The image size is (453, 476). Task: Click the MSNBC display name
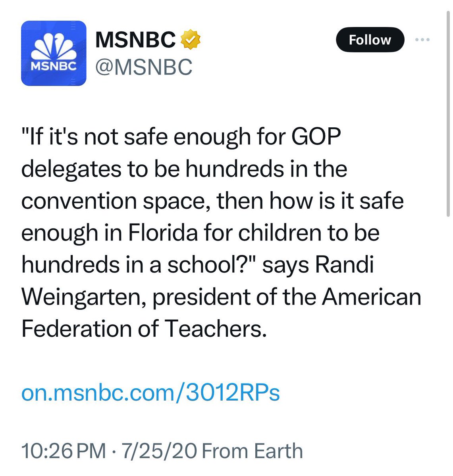coord(135,40)
